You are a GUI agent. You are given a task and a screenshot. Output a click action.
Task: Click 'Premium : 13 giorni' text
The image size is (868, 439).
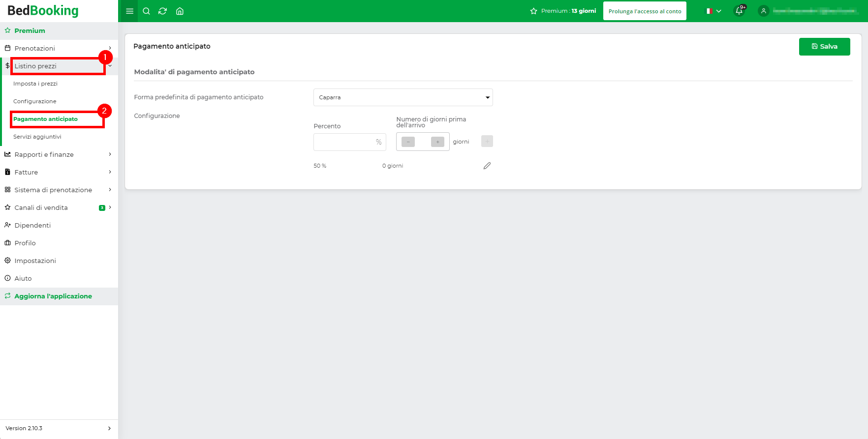pos(568,11)
